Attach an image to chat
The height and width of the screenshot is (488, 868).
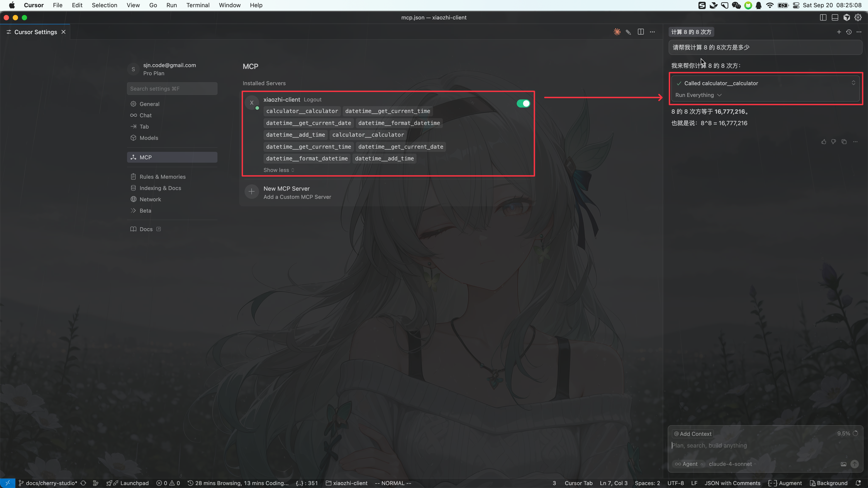pyautogui.click(x=843, y=464)
